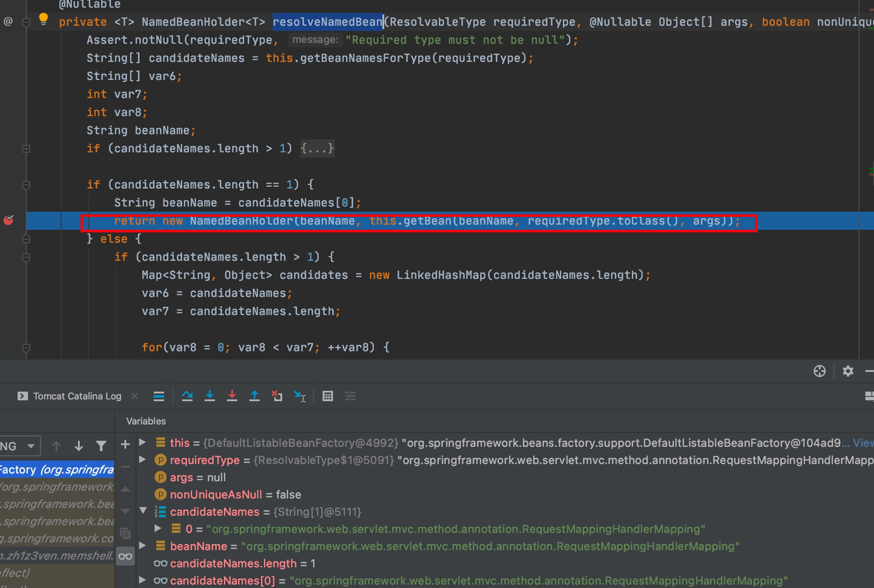Click the Move Watch Down triangle icon
874x588 pixels.
125,511
